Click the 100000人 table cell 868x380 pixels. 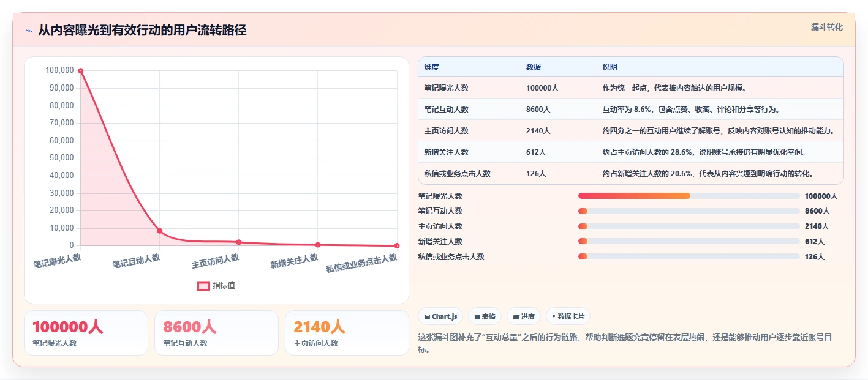542,88
